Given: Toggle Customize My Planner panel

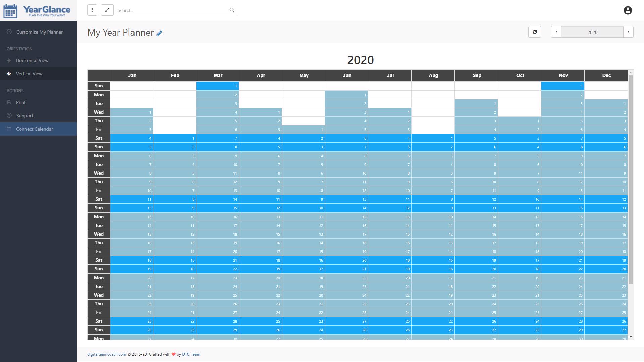Looking at the screenshot, I should [39, 32].
